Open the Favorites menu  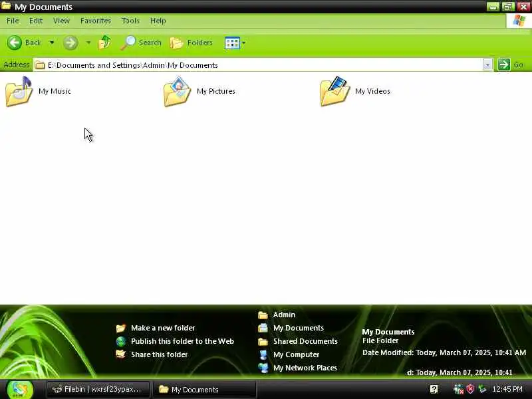pyautogui.click(x=96, y=21)
